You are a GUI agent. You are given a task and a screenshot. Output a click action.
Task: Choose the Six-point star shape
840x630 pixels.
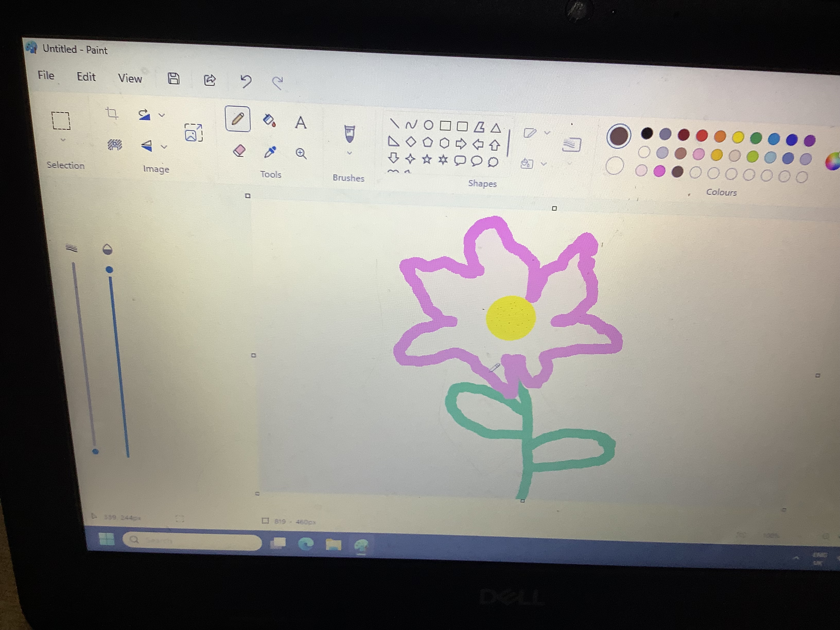point(443,160)
